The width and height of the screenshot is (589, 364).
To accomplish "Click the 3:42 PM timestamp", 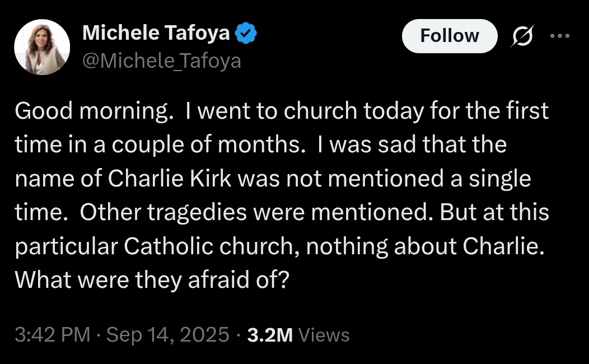I will coord(53,335).
